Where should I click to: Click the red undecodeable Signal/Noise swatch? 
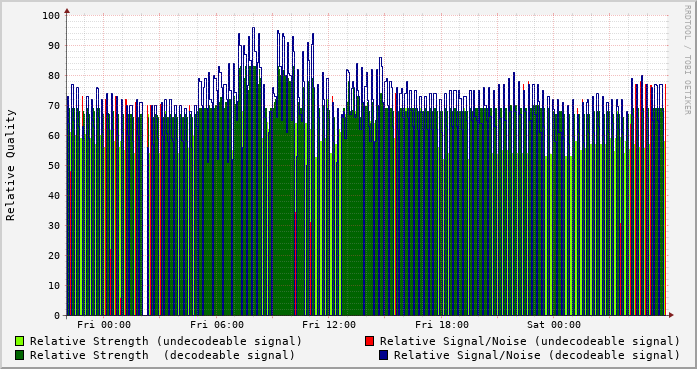click(369, 341)
